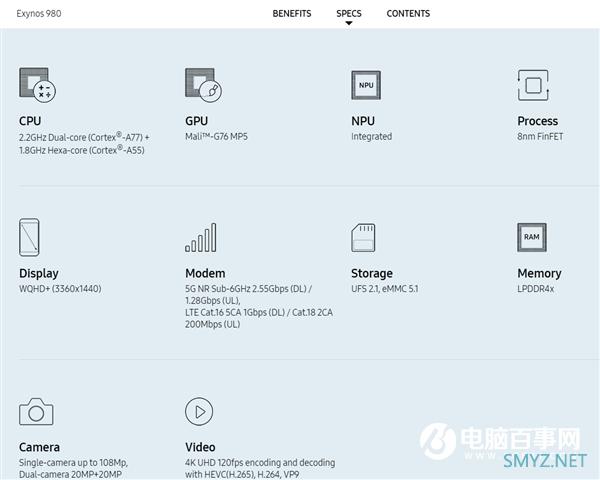
Task: Open the SPECS tab
Action: point(349,13)
